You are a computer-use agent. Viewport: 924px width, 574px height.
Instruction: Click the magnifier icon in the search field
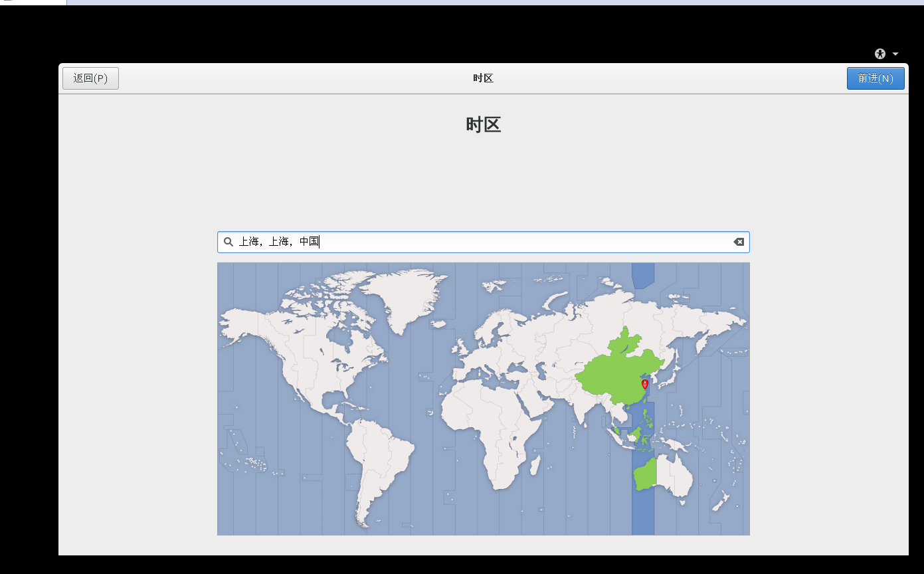tap(229, 242)
